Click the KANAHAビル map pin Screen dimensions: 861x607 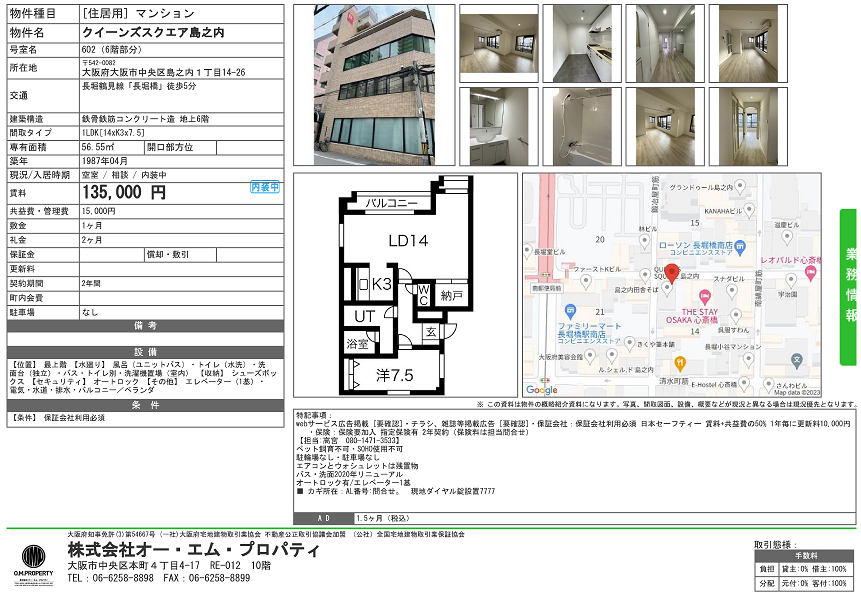(x=749, y=210)
